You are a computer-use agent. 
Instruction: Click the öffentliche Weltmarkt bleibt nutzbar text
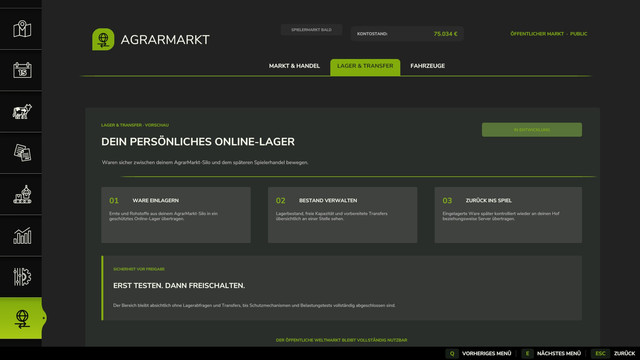point(341,340)
